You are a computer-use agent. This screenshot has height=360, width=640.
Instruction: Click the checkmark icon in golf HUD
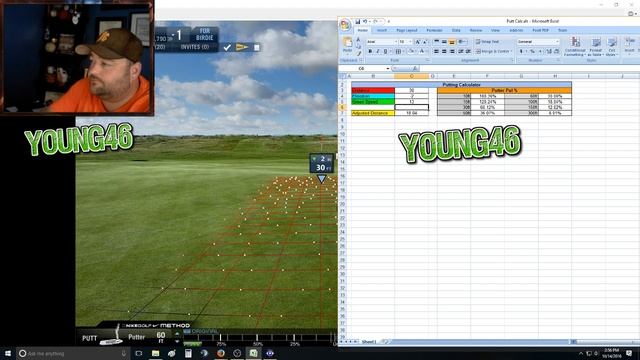227,47
